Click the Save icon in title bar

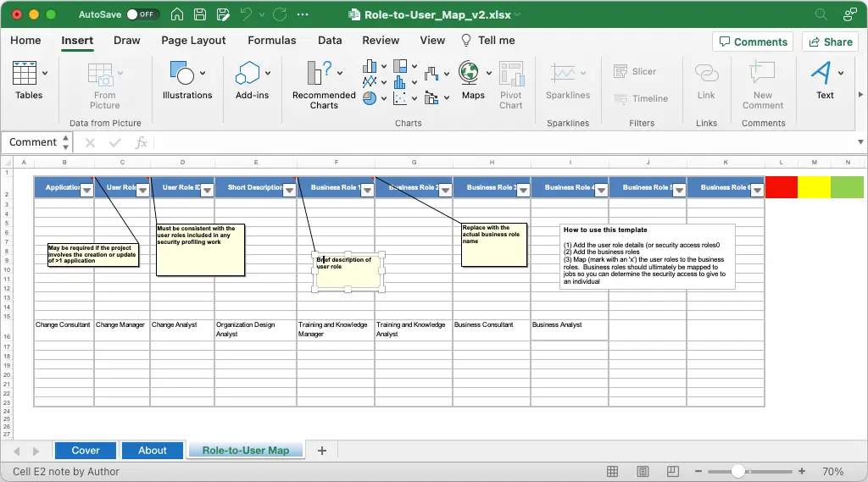pos(200,14)
